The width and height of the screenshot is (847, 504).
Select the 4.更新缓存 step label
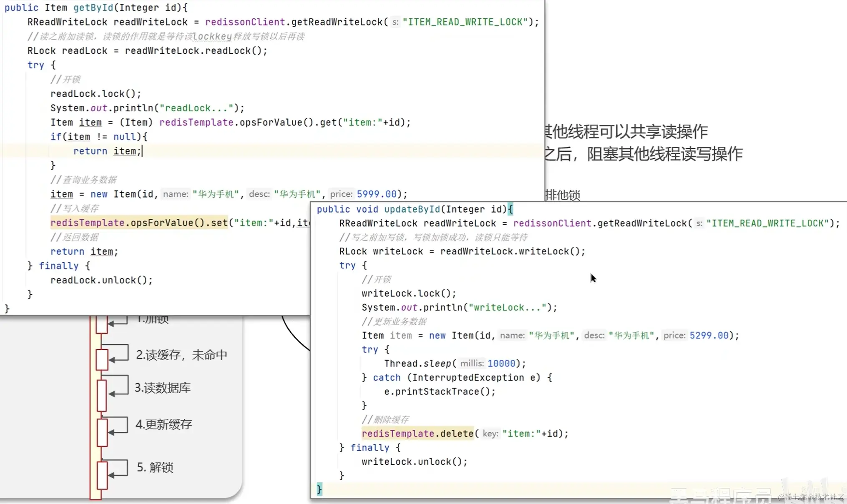pyautogui.click(x=163, y=424)
